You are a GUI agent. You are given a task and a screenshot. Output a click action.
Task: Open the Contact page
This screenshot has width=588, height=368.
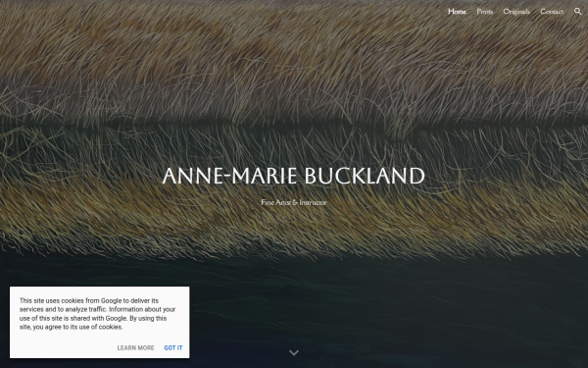(x=552, y=12)
